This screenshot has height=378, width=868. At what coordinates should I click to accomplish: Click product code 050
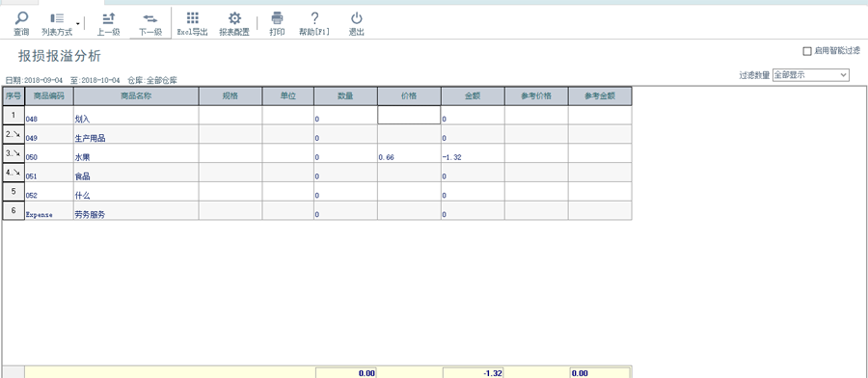click(x=32, y=157)
